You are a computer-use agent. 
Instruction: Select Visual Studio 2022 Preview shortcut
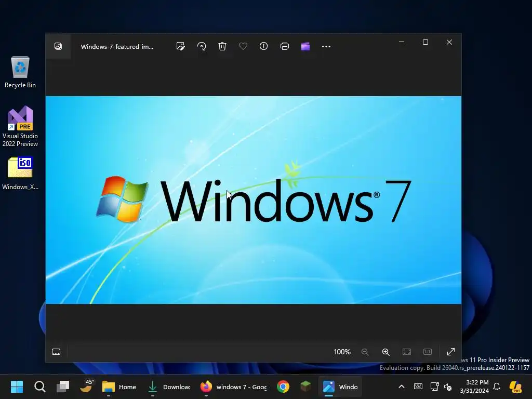[20, 126]
